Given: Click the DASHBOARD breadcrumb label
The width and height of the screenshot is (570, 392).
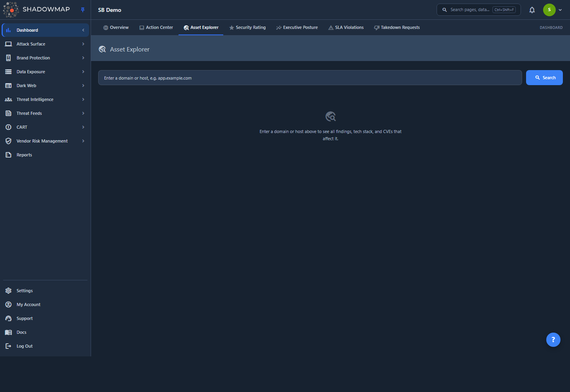Looking at the screenshot, I should pyautogui.click(x=551, y=28).
